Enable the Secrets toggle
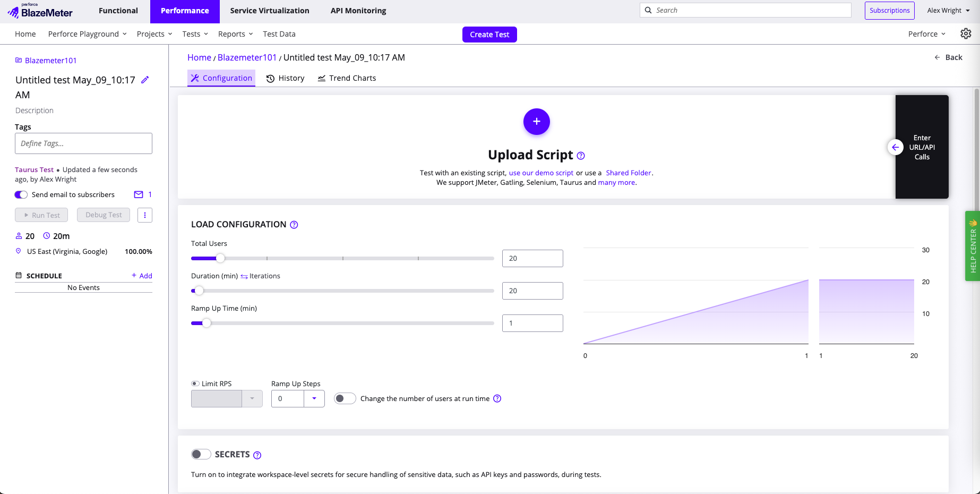Screen dimensions: 980x494 (x=201, y=454)
